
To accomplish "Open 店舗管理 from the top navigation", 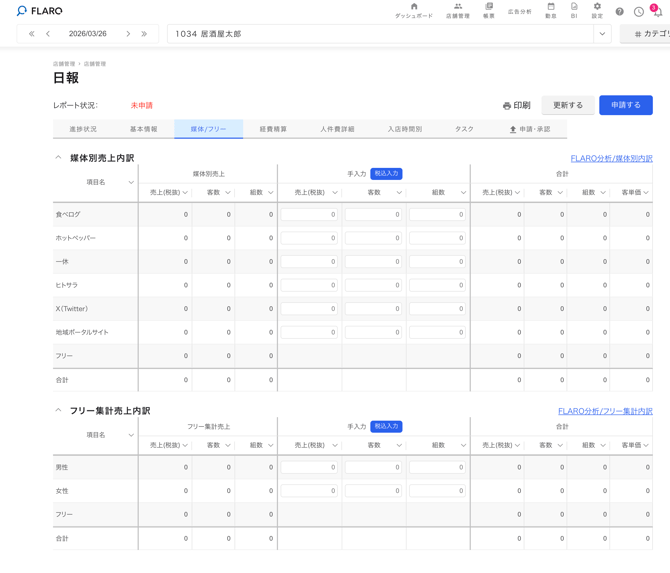I will point(457,10).
